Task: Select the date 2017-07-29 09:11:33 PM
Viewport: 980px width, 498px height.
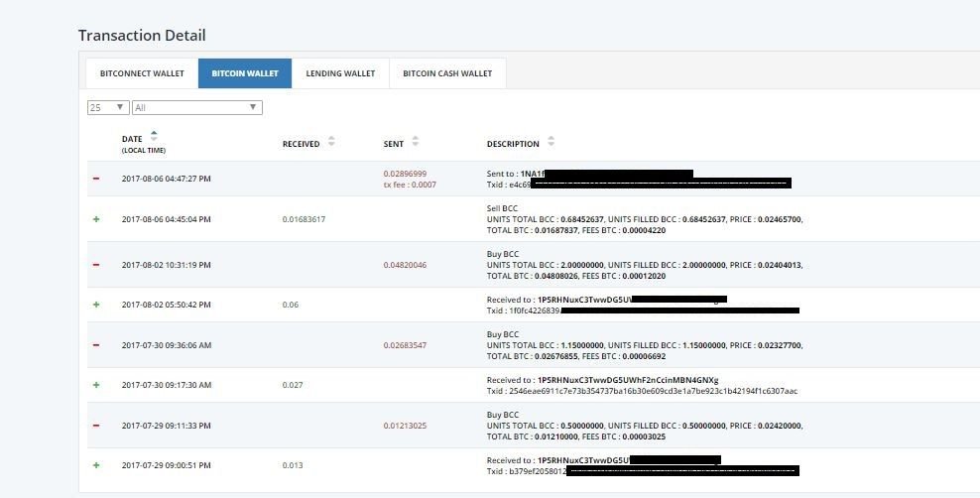Action: pos(167,426)
